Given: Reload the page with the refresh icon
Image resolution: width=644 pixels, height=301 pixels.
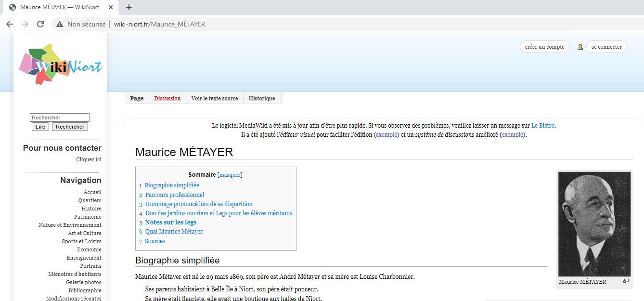Looking at the screenshot, I should point(40,24).
